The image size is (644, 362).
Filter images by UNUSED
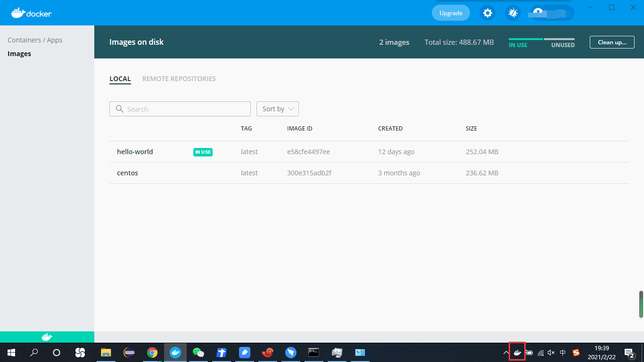coord(563,45)
